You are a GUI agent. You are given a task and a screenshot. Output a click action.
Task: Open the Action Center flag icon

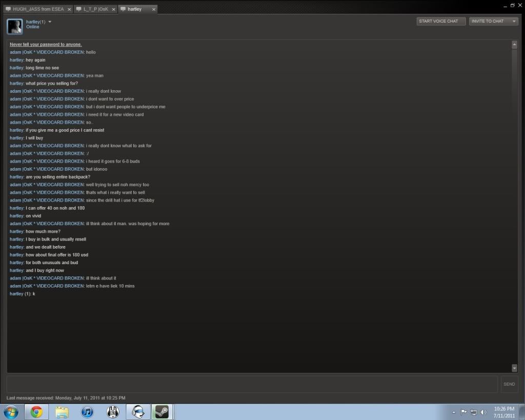[463, 412]
